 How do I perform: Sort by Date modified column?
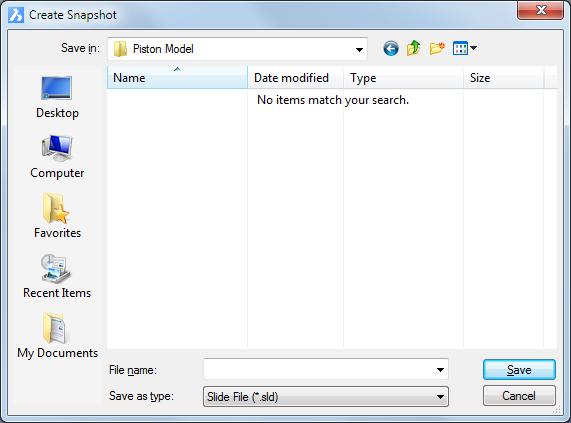[x=295, y=78]
